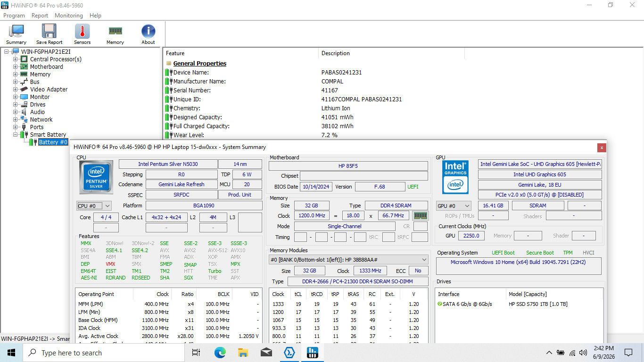The height and width of the screenshot is (362, 644).
Task: Select the Monitor tree icon
Action: click(24, 97)
